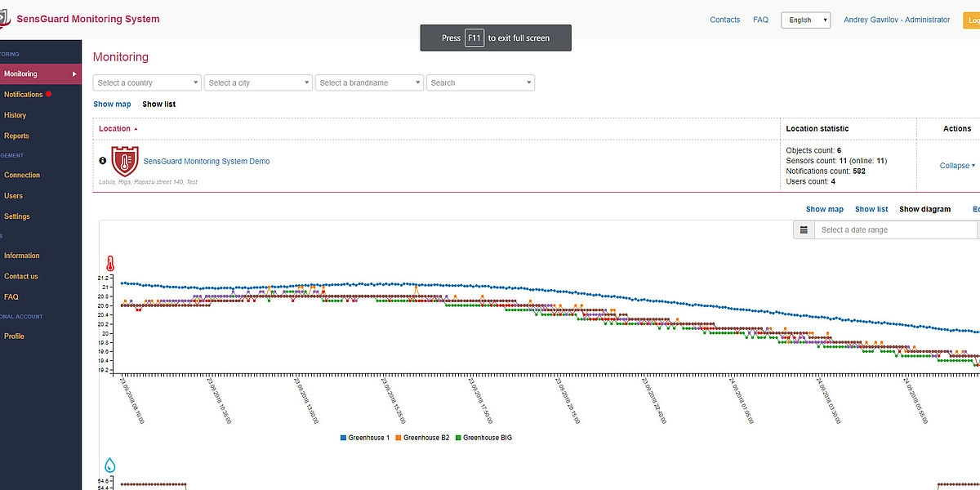This screenshot has width=980, height=490.
Task: Open the Contacts link in the header
Action: tap(724, 20)
